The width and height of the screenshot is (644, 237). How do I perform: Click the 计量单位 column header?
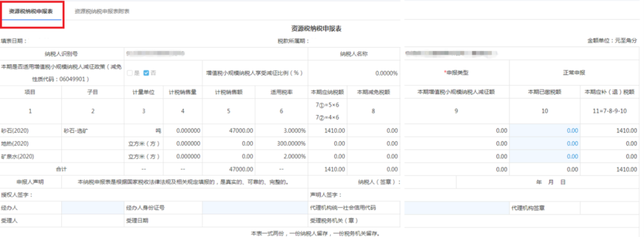pos(143,92)
